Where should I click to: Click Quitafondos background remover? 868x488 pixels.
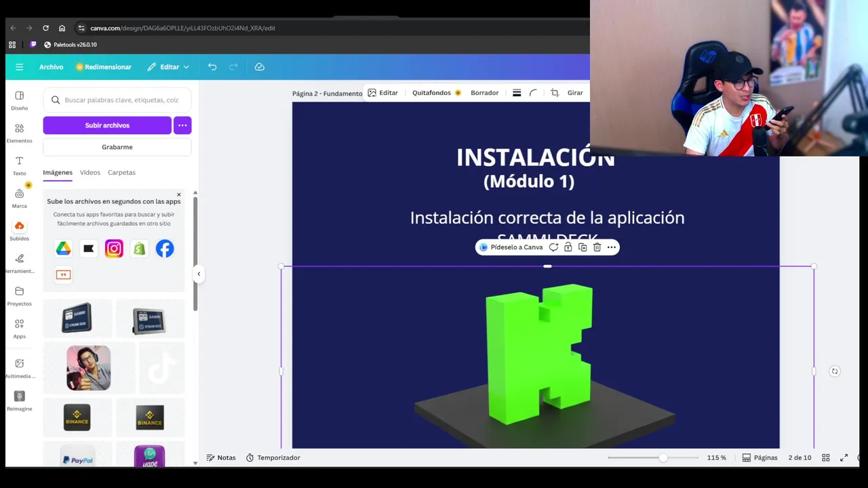(437, 93)
